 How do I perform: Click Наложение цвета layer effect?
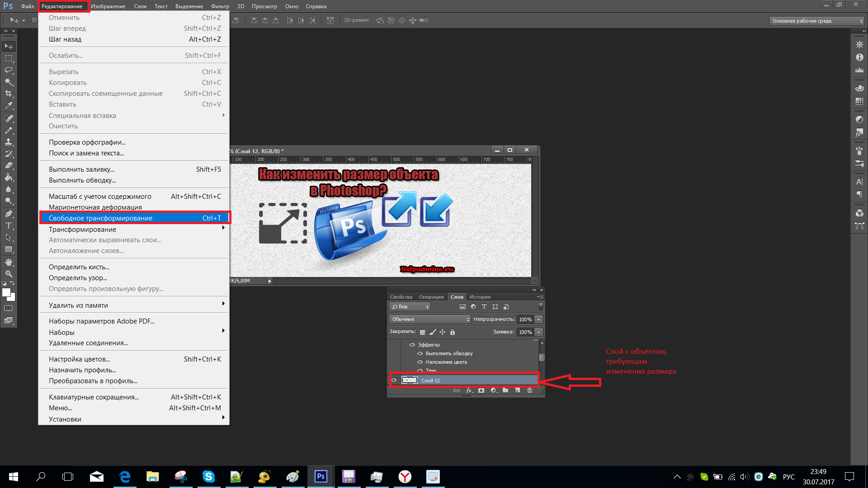[x=446, y=361]
